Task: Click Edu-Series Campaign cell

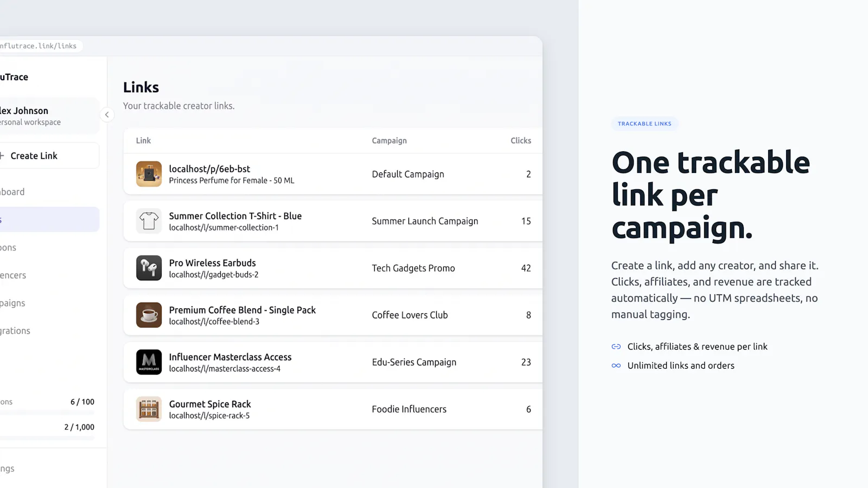Action: 414,362
